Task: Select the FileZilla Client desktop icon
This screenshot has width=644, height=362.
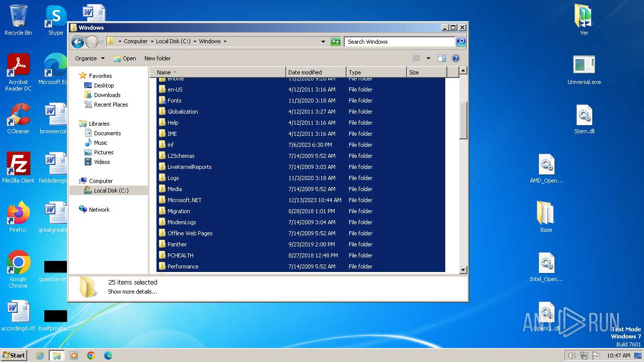Action: point(18,167)
